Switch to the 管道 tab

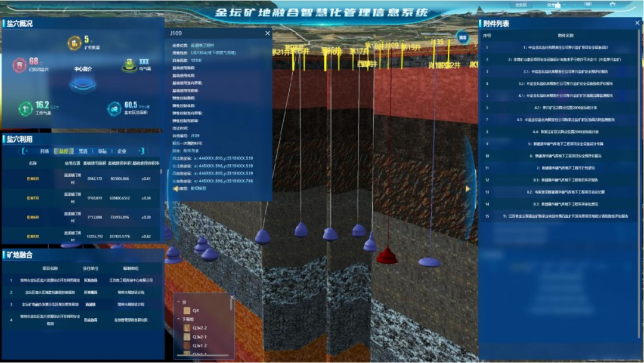pos(83,152)
